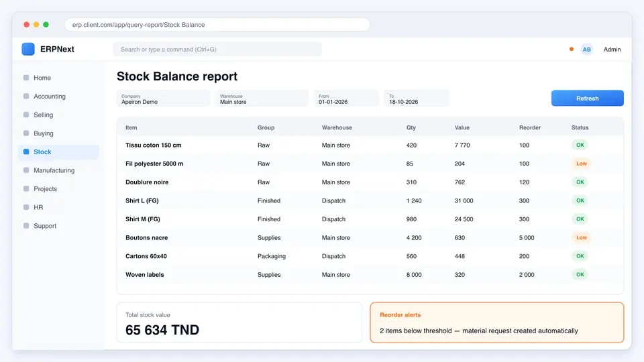Open the Home module
Screen dimensions: 644x362
click(42, 78)
